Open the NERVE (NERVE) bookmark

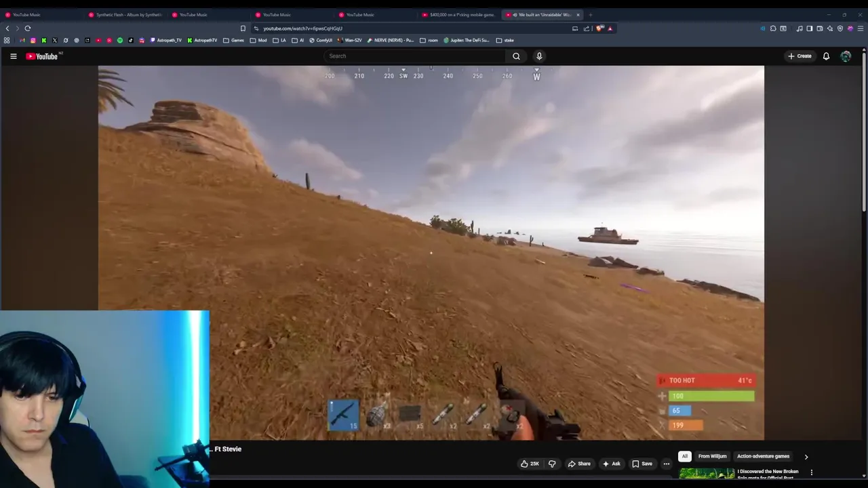pyautogui.click(x=390, y=41)
